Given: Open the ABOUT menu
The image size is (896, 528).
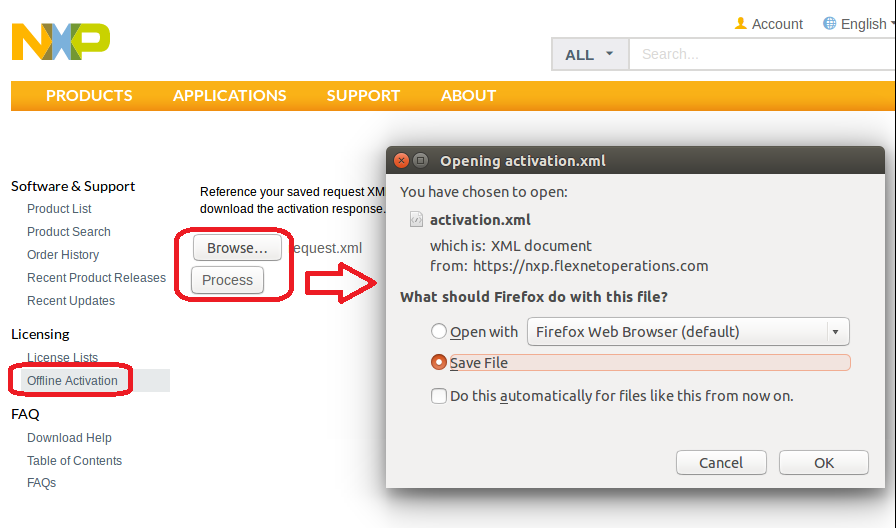Looking at the screenshot, I should click(469, 95).
